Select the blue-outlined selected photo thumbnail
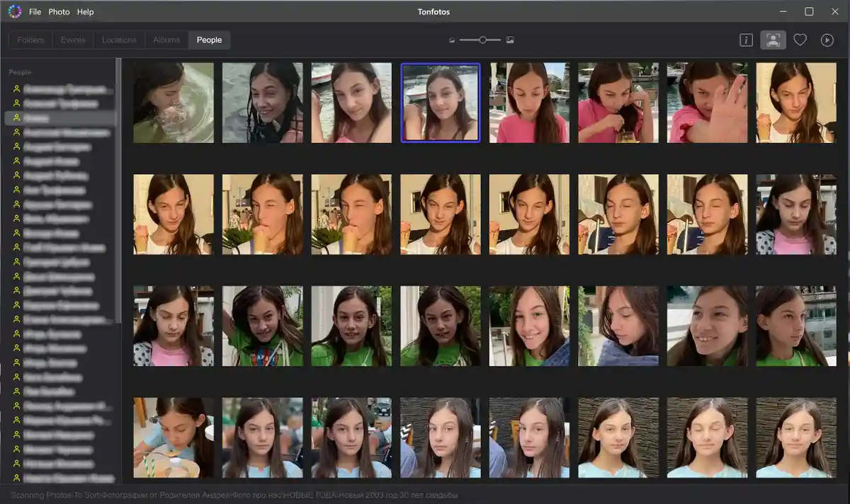This screenshot has width=850, height=504. pos(441,103)
